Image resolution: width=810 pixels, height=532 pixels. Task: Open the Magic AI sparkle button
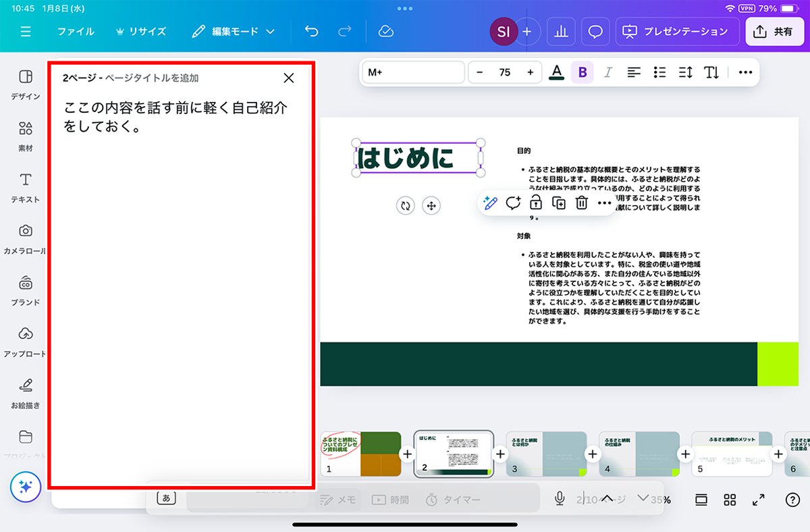point(26,486)
